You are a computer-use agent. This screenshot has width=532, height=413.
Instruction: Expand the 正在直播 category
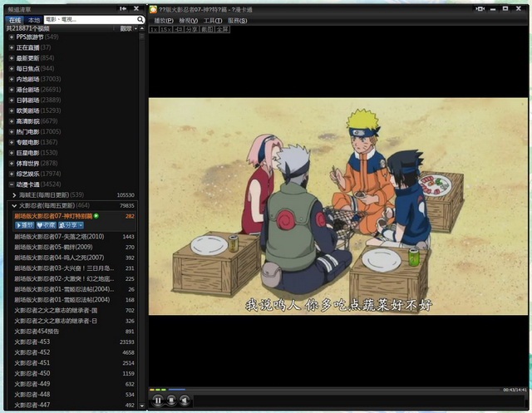(x=12, y=47)
